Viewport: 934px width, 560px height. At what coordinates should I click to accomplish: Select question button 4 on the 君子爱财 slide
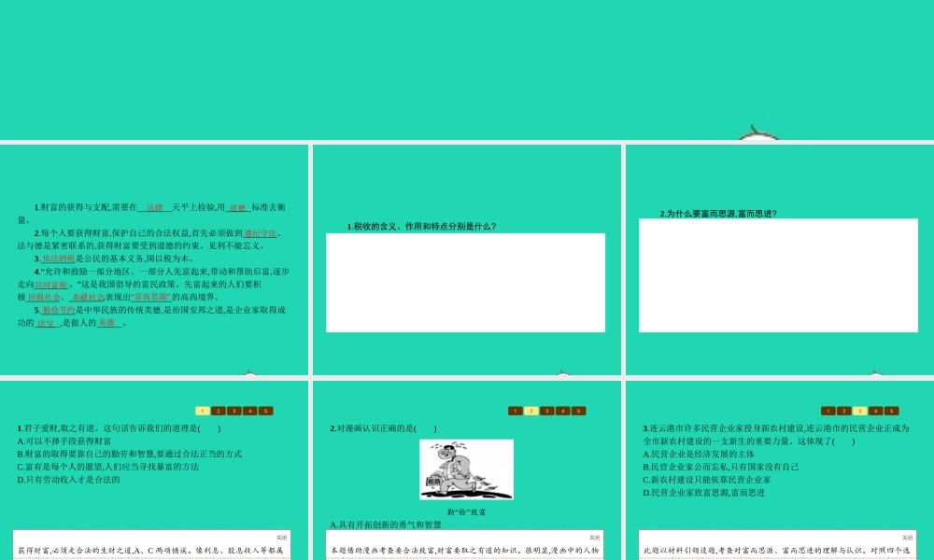[250, 411]
